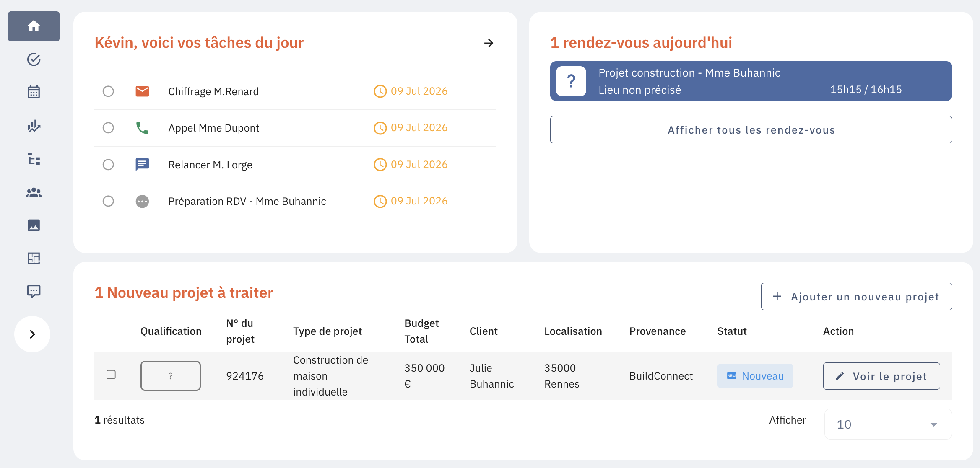The image size is (980, 468).
Task: Open the qualification box showing a question mark
Action: click(170, 376)
